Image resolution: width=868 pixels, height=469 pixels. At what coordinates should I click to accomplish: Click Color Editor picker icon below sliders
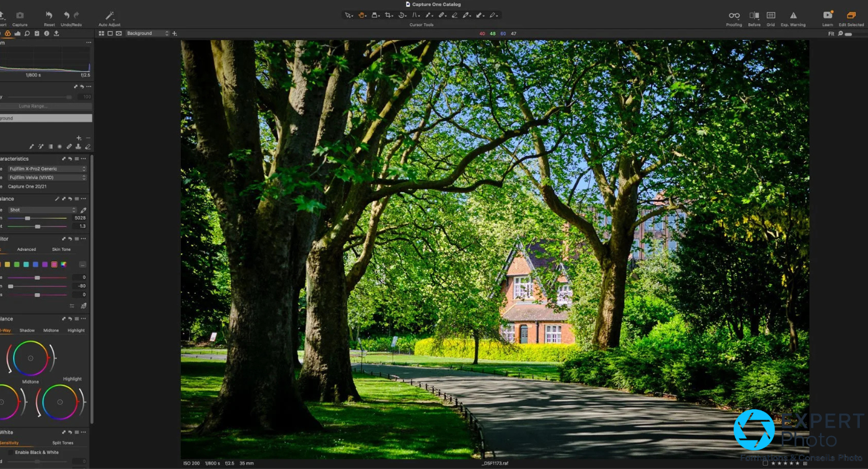point(84,306)
